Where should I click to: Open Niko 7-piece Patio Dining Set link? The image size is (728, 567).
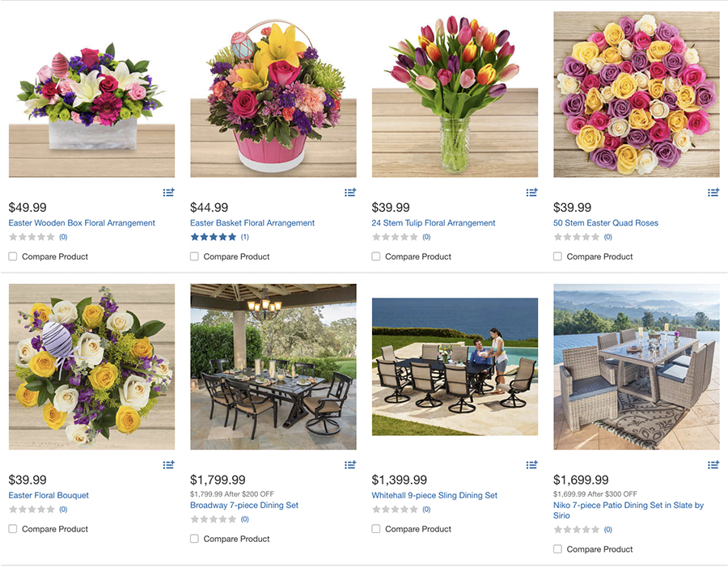point(628,506)
